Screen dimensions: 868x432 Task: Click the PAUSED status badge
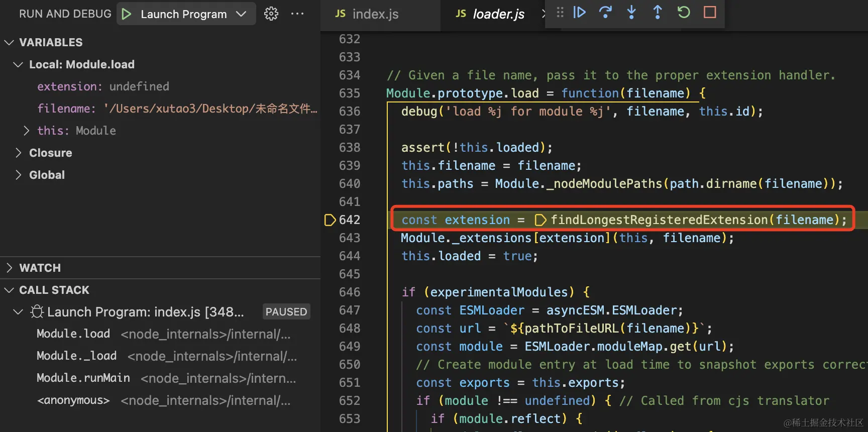[x=286, y=312]
